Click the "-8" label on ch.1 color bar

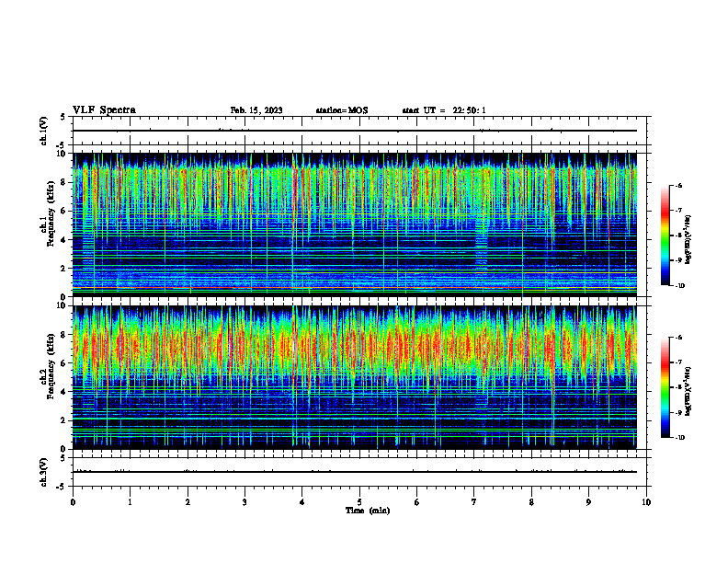click(679, 236)
